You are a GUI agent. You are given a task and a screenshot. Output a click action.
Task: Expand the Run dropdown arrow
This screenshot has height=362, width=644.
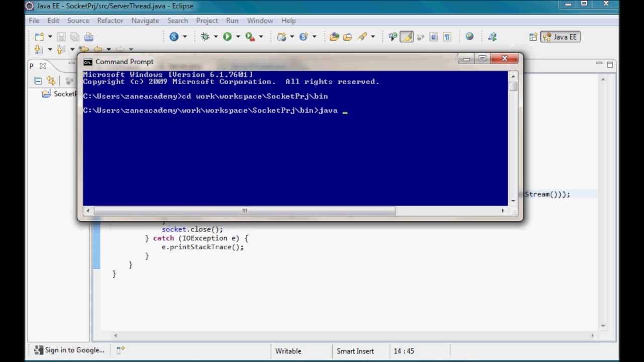click(238, 37)
